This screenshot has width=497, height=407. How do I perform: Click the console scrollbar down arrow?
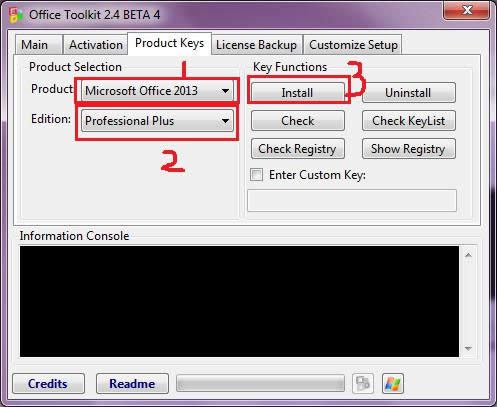click(468, 349)
